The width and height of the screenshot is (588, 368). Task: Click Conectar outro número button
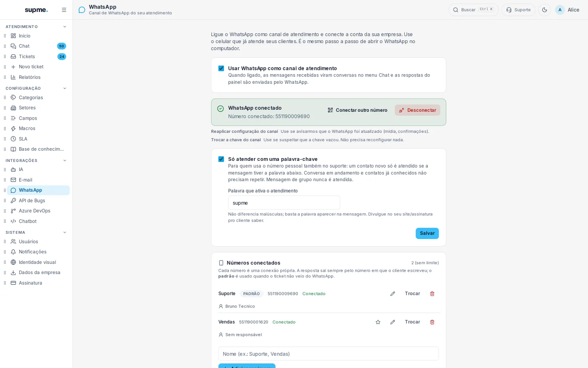(x=357, y=110)
